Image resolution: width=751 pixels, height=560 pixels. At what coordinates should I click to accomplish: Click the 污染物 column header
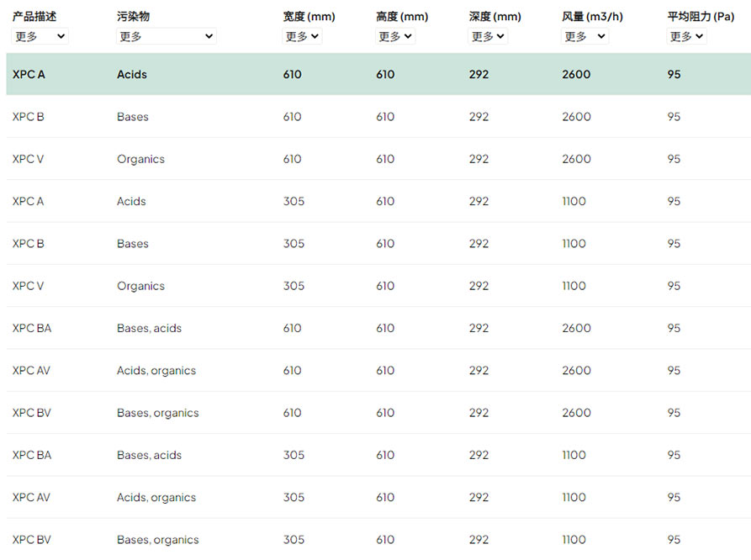pos(133,17)
